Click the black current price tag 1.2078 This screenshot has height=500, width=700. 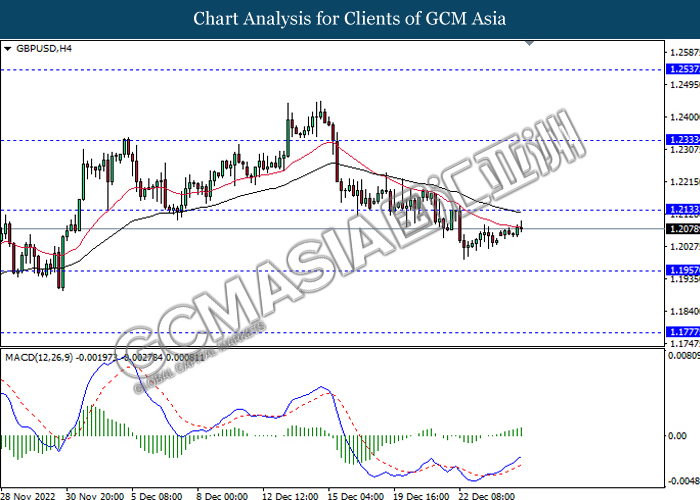coord(683,229)
